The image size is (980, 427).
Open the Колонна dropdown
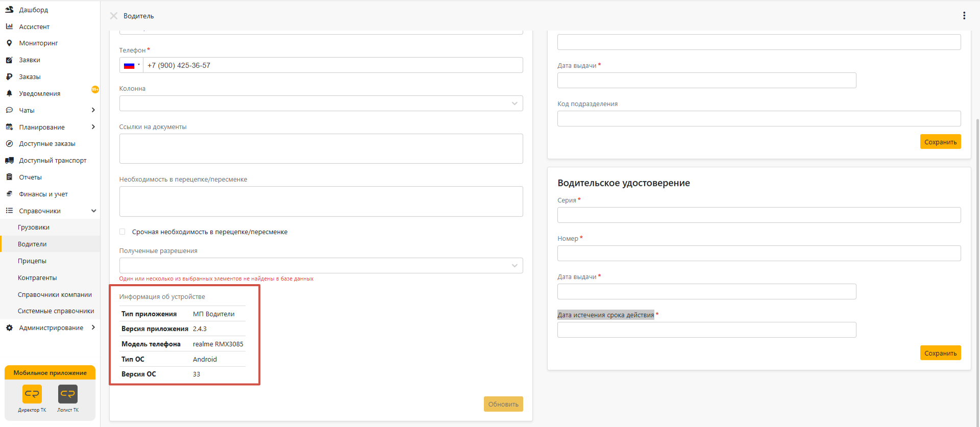321,104
